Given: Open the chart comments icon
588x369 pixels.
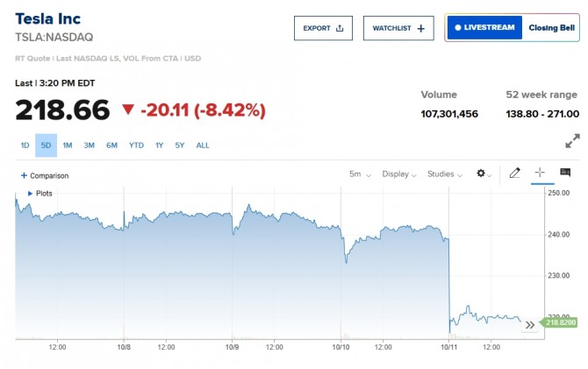Looking at the screenshot, I should (565, 174).
